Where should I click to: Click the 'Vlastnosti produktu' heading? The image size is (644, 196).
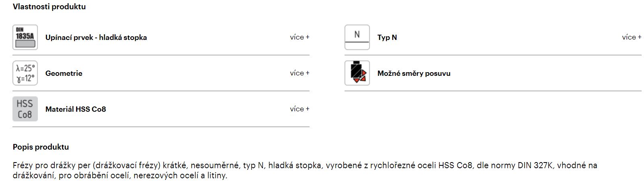[x=49, y=7]
